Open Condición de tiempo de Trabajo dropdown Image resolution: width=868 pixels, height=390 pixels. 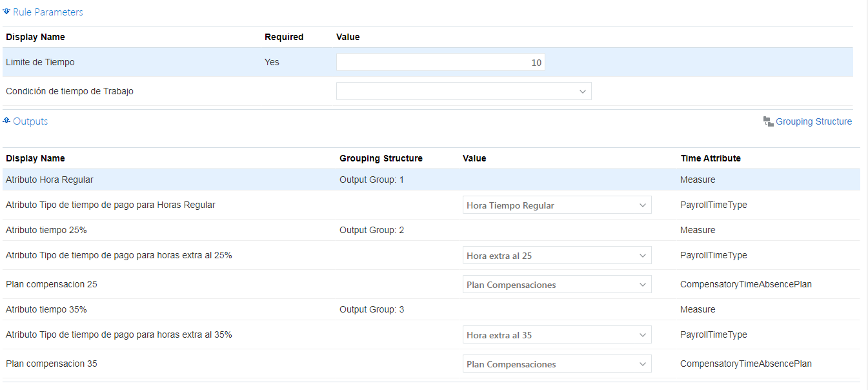463,91
